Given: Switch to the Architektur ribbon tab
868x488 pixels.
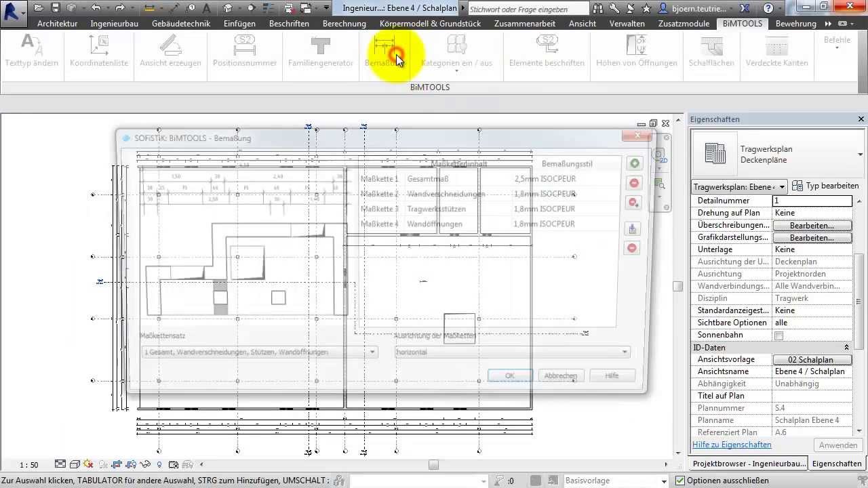Looking at the screenshot, I should coord(58,23).
